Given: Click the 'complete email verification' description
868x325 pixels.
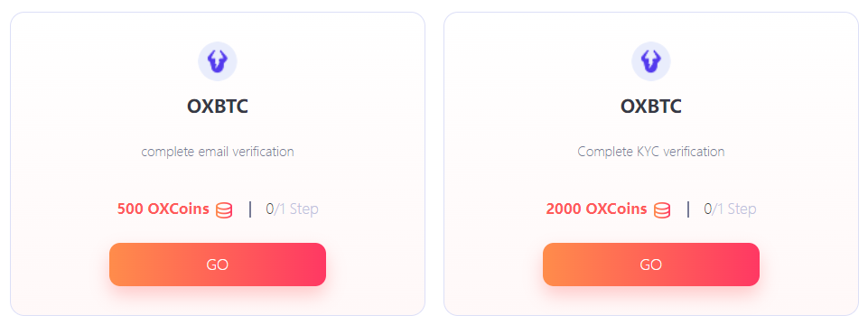Looking at the screenshot, I should 218,152.
